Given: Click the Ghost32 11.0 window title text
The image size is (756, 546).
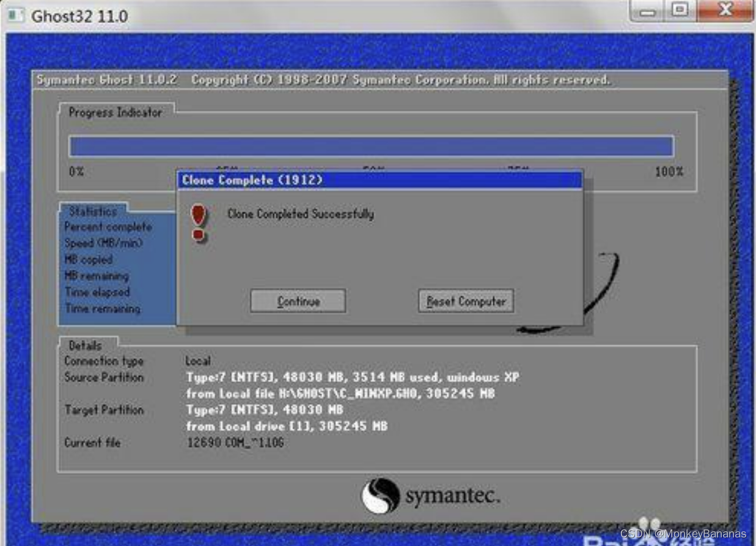Looking at the screenshot, I should 79,16.
